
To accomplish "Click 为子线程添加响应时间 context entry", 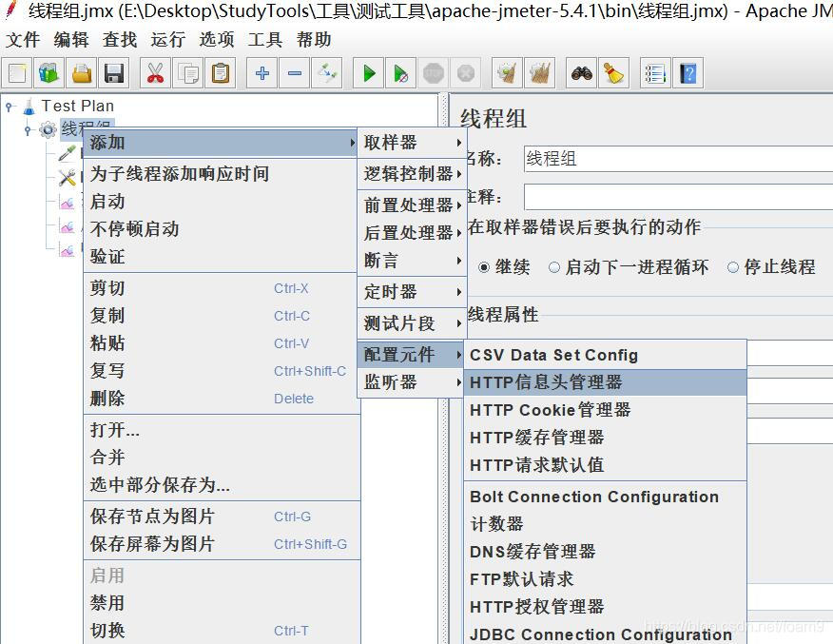I will click(x=221, y=174).
